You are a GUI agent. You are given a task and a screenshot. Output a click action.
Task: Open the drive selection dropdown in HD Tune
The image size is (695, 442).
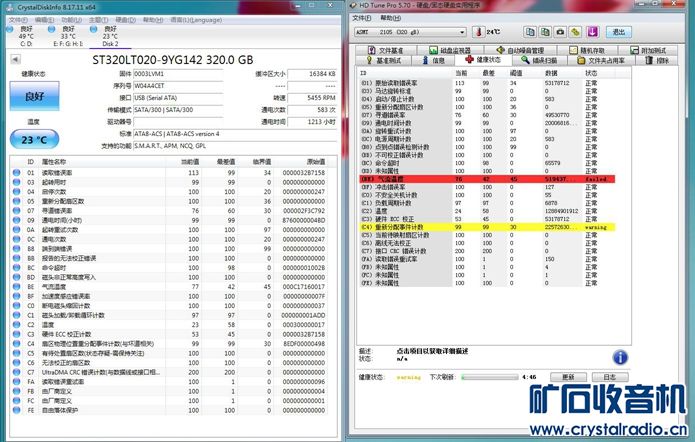[x=462, y=32]
